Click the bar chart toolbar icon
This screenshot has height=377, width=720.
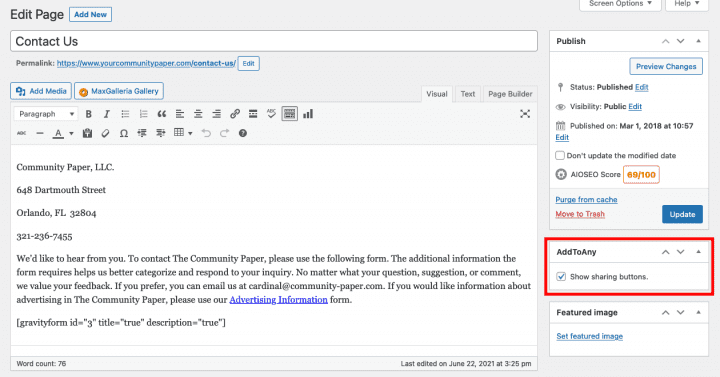[x=308, y=114]
